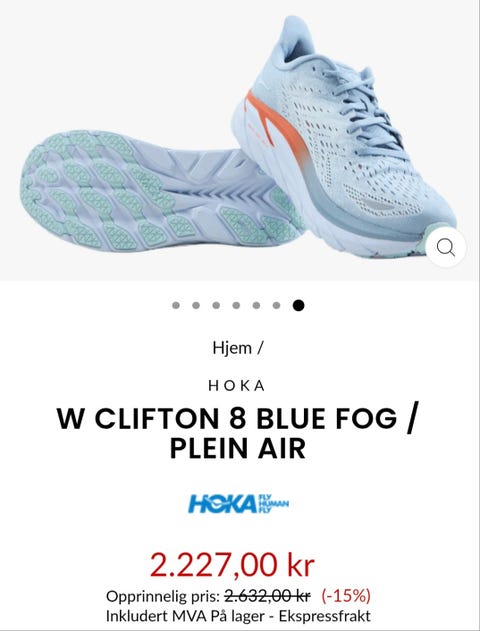Select the fourth carousel dot
Image resolution: width=480 pixels, height=631 pixels.
(x=236, y=305)
